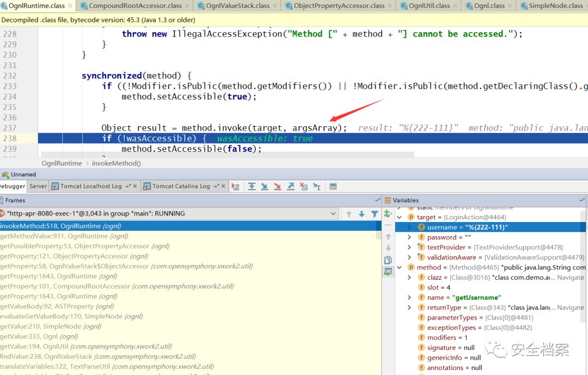Select the signature = null row

pyautogui.click(x=490, y=348)
